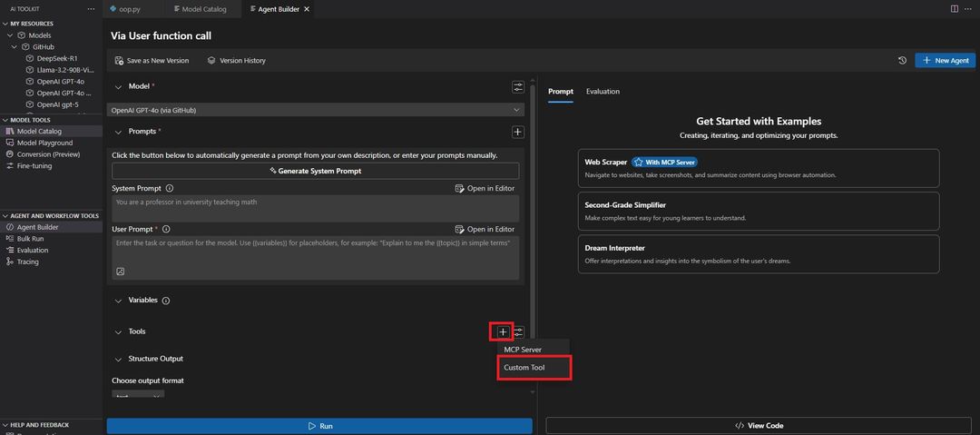Click the Save as New Version icon

pyautogui.click(x=119, y=61)
